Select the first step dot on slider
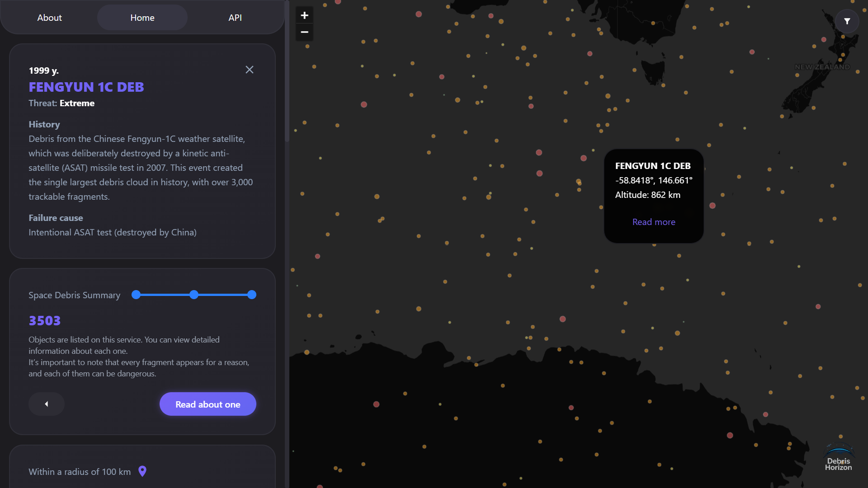 click(x=136, y=295)
